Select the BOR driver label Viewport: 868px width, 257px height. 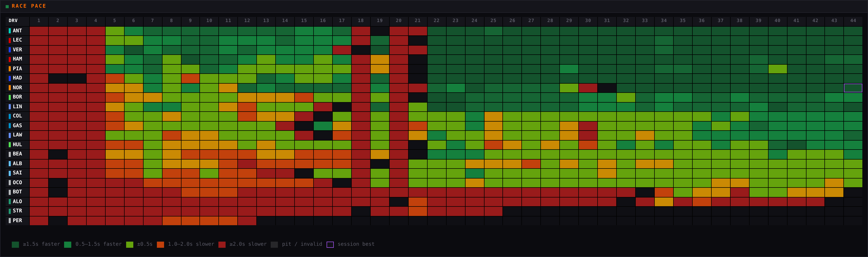17,97
